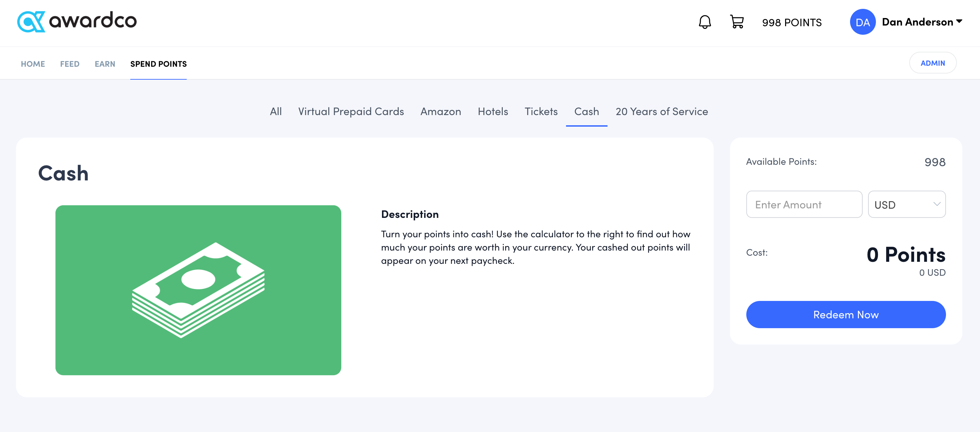The width and height of the screenshot is (980, 432).
Task: Click the 998 POINTS balance
Action: click(792, 22)
